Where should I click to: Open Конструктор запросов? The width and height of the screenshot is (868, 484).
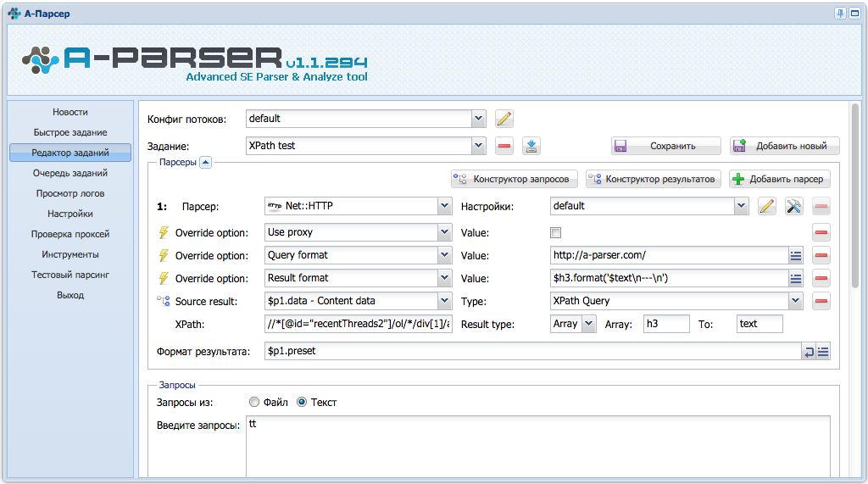click(515, 179)
